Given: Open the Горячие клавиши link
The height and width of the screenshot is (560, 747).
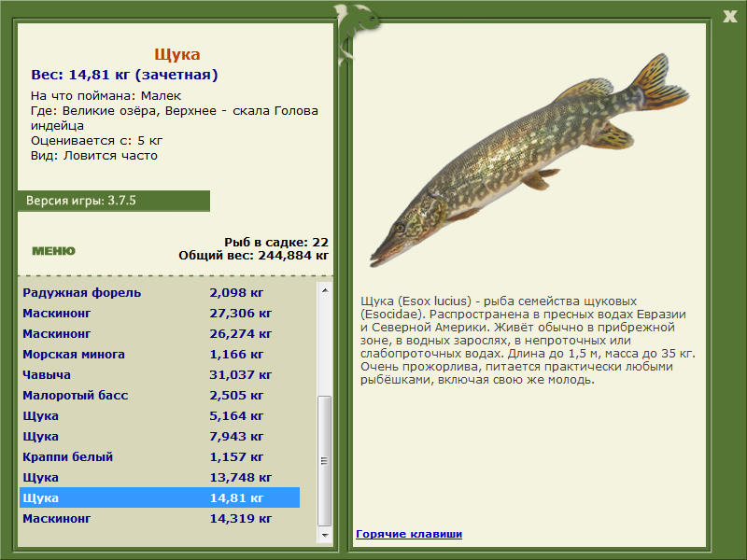Looking at the screenshot, I should pos(409,534).
